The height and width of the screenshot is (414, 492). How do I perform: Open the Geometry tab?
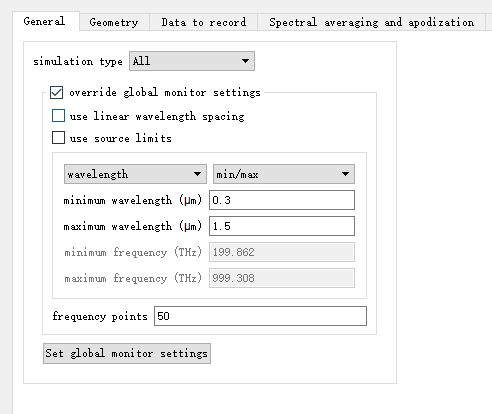pyautogui.click(x=114, y=22)
